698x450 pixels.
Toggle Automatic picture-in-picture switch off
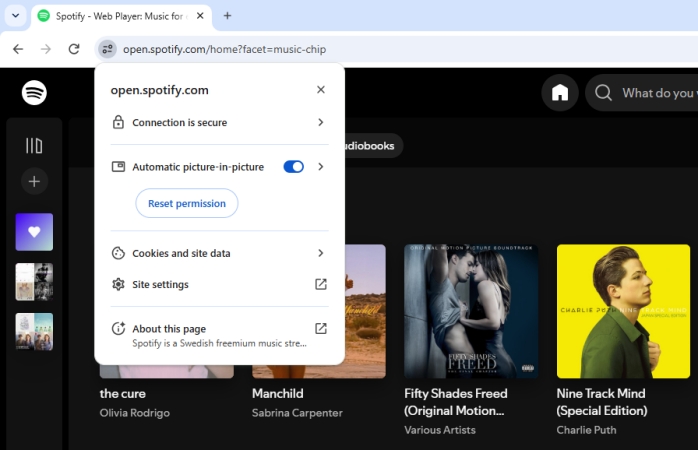point(293,166)
